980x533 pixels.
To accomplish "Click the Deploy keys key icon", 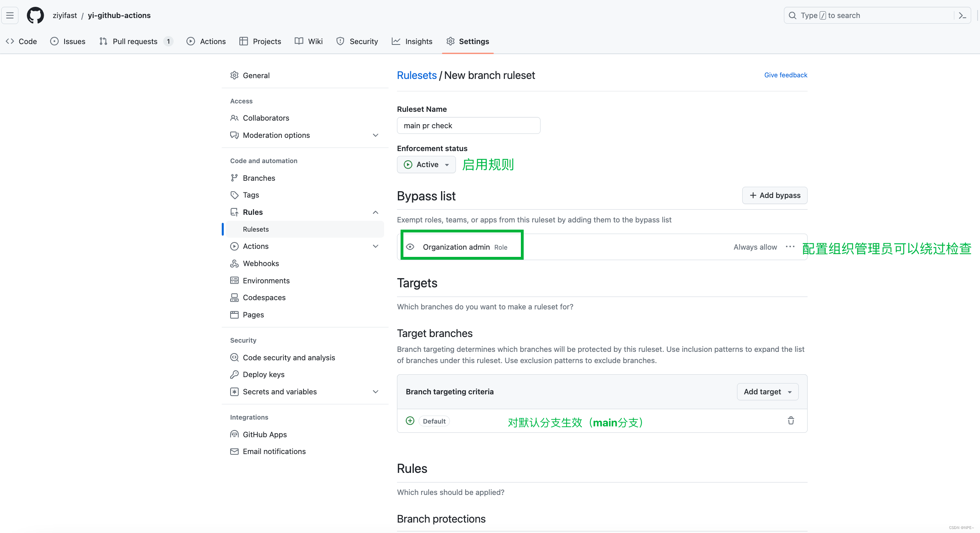I will click(234, 375).
